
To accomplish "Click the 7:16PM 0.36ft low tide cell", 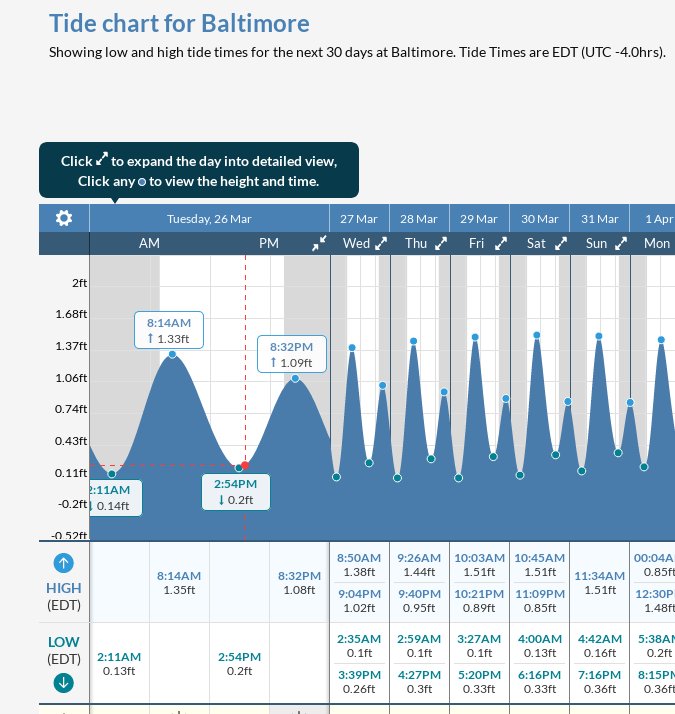I will click(x=599, y=682).
